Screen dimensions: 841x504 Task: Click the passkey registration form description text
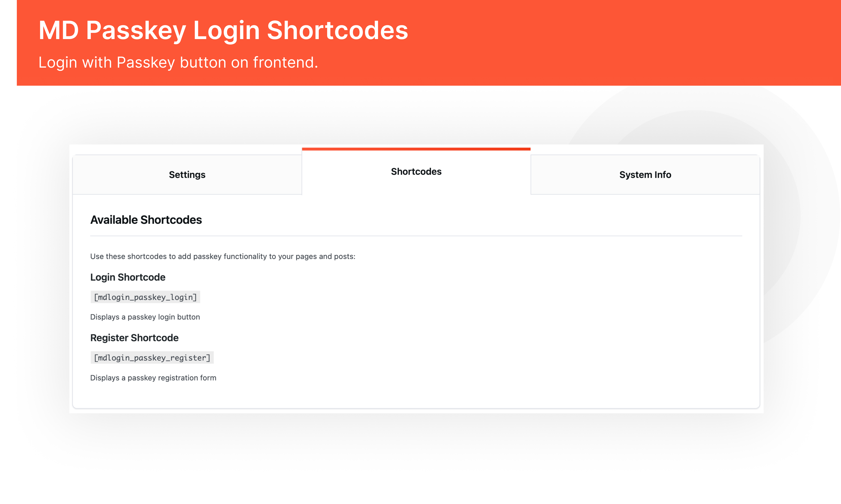pos(153,378)
